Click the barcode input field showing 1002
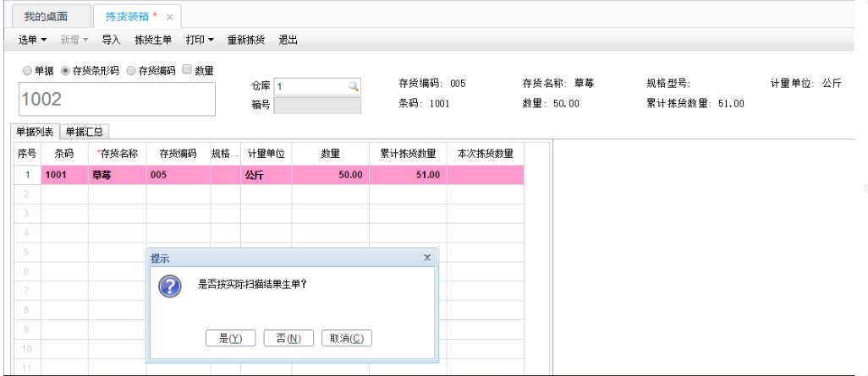This screenshot has height=376, width=868. point(118,99)
